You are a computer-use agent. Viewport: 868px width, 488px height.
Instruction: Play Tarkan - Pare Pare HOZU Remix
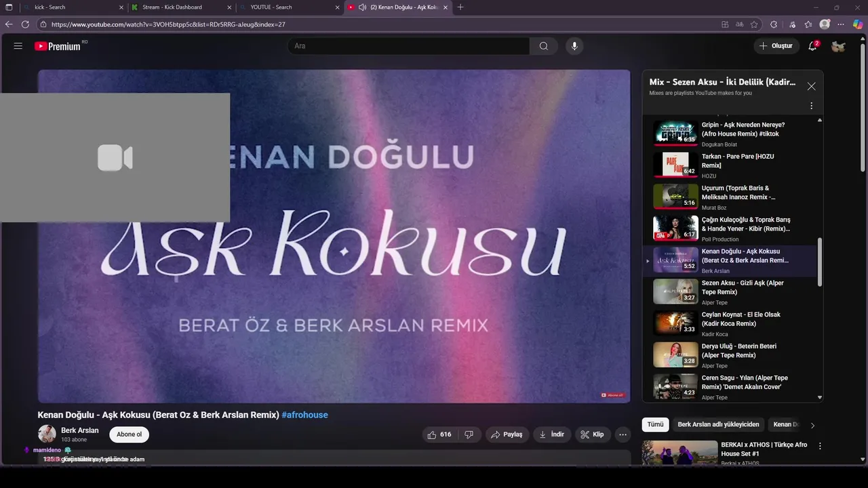point(729,165)
